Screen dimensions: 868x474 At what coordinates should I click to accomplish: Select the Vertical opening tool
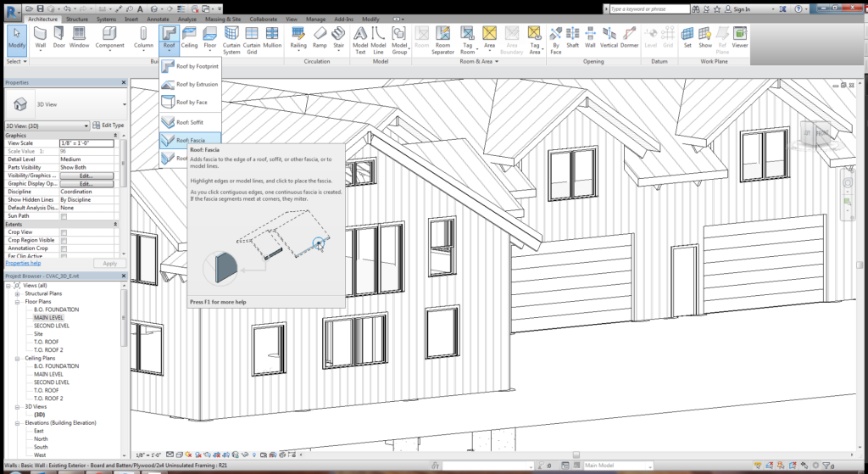point(609,37)
